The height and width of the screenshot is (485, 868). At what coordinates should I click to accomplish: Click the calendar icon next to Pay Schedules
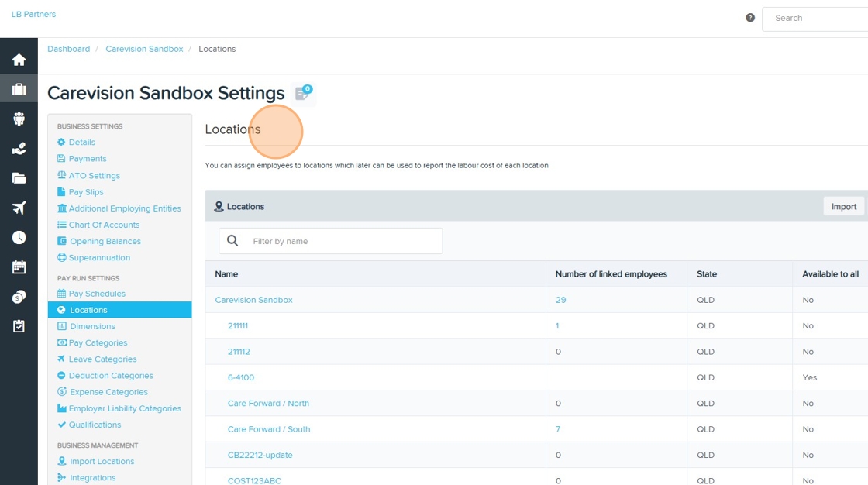coord(61,294)
